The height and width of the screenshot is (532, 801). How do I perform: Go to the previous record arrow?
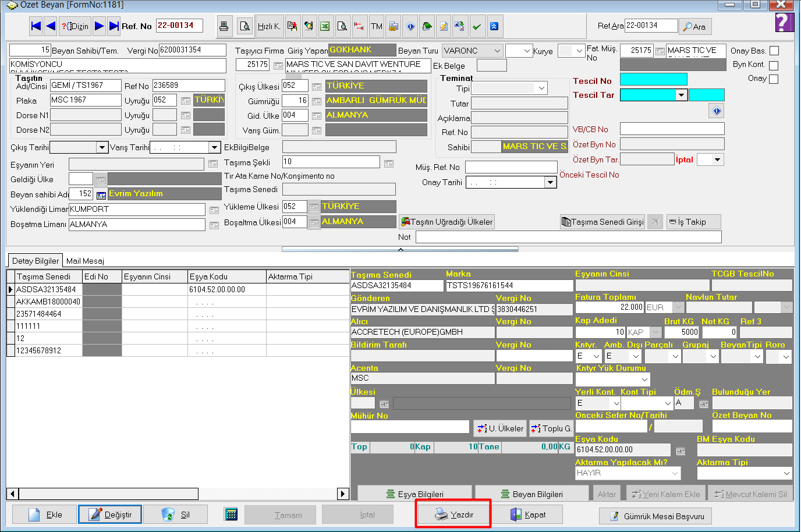[51, 26]
